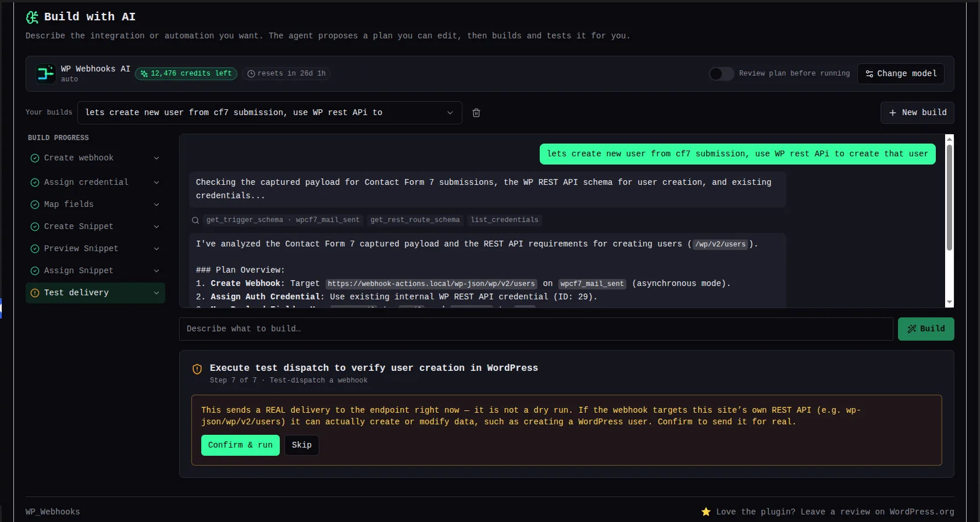
Task: Start a New build
Action: pos(917,113)
